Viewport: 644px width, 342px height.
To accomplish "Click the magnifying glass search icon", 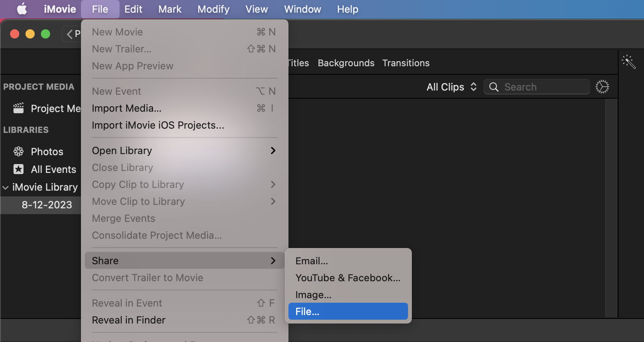I will point(494,87).
